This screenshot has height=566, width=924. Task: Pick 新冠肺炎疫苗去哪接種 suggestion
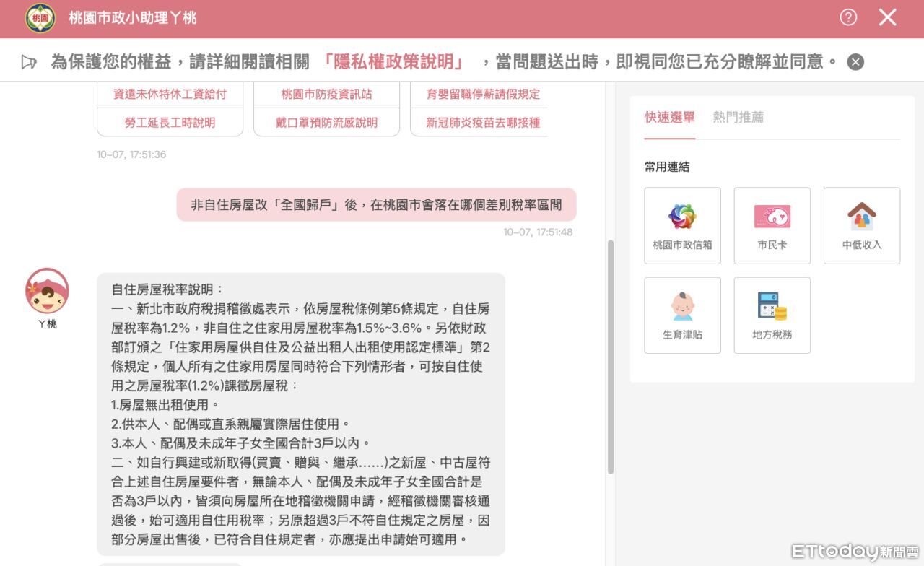pos(482,123)
